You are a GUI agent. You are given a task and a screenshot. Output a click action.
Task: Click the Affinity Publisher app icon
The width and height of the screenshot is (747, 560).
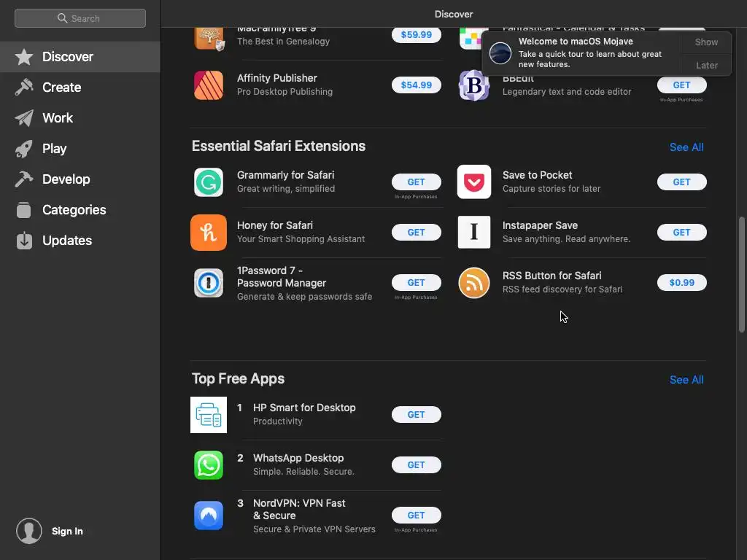(209, 85)
